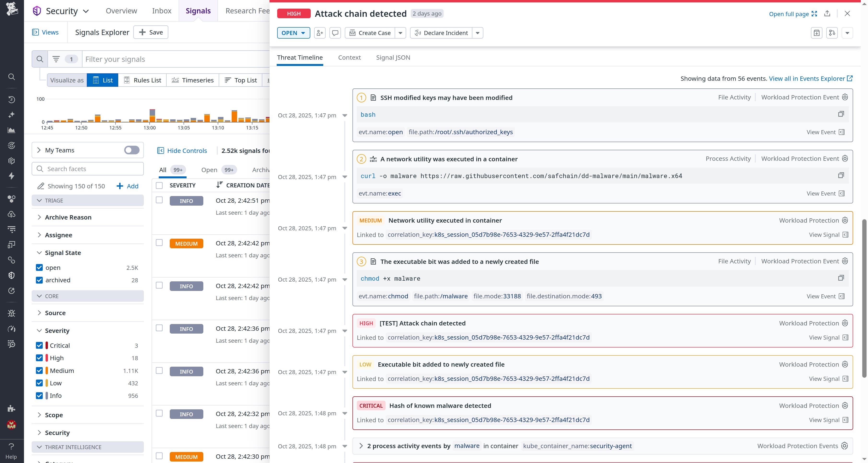Screen dimensions: 868x463
Task: Click the Declare Incident button
Action: [441, 33]
